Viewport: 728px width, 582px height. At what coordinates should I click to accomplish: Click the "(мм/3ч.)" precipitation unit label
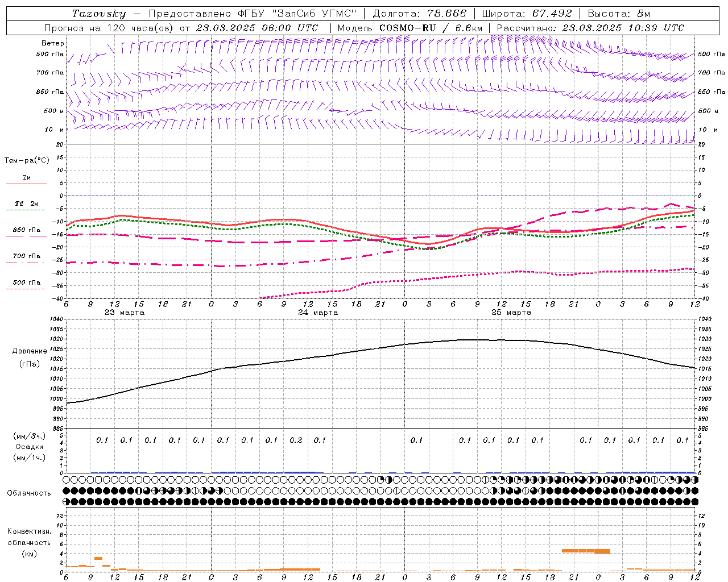(x=30, y=436)
